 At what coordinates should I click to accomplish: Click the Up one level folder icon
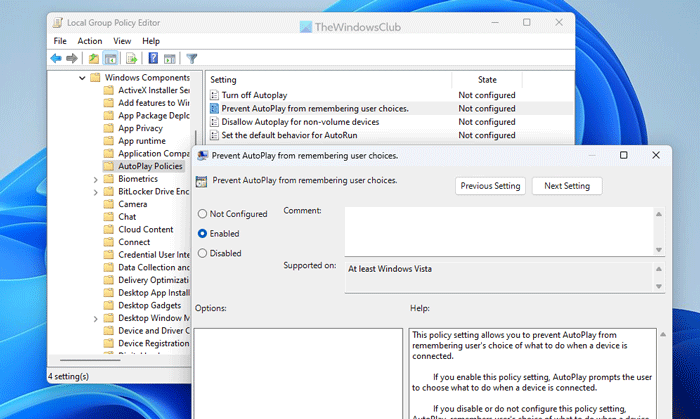[x=93, y=58]
